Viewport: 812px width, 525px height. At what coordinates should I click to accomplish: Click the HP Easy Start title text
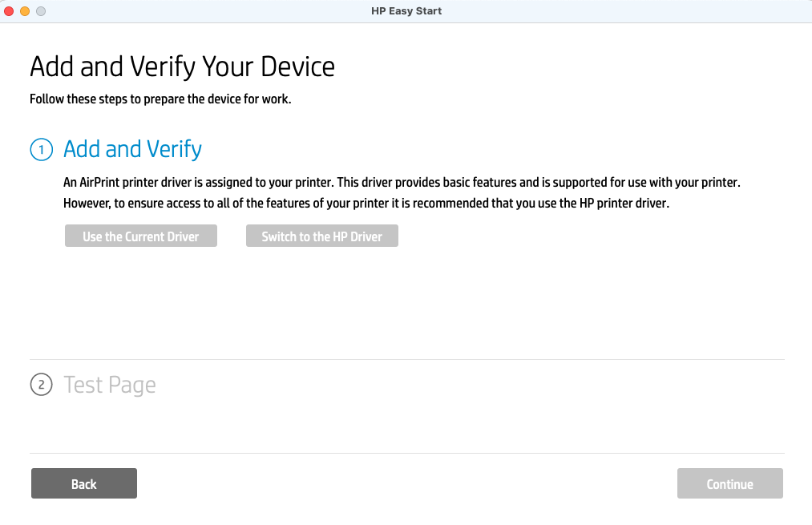(406, 11)
